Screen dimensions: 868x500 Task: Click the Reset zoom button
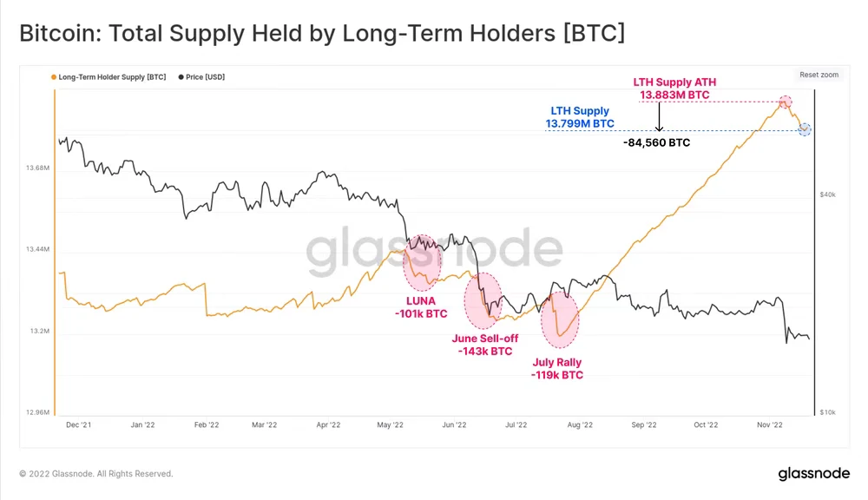(x=819, y=75)
